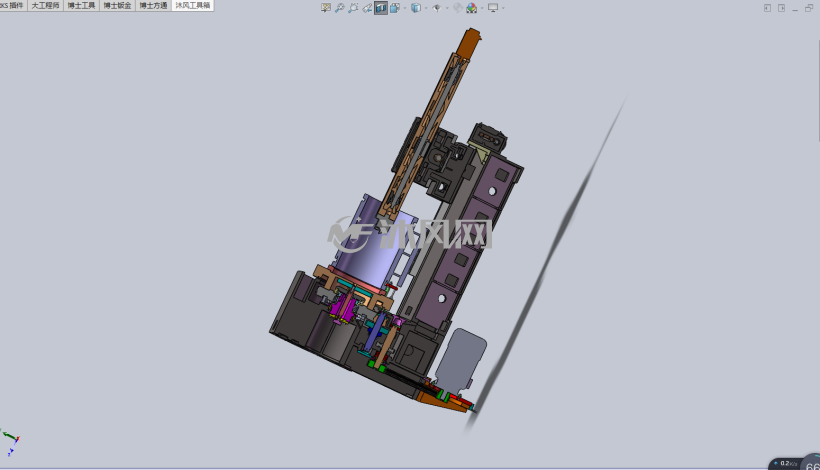Open the 插件 tab
Viewport: 820px width, 470px height.
point(13,5)
